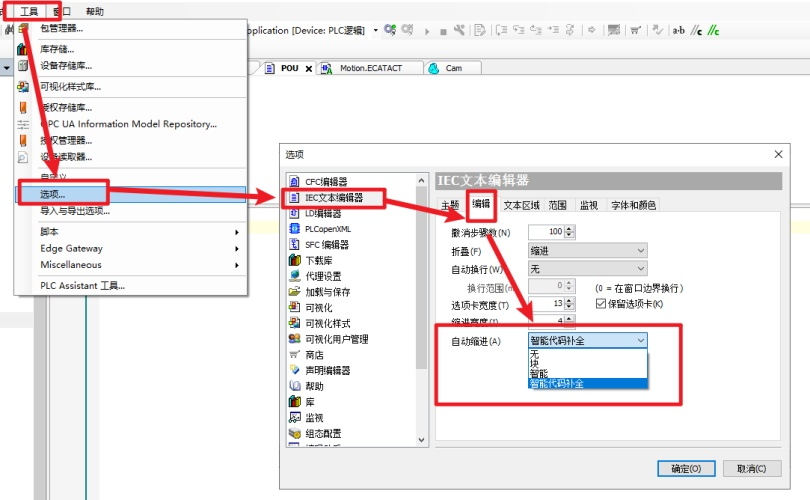This screenshot has height=500, width=810.
Task: Select 代理设置 (proxy settings) category
Action: click(322, 276)
